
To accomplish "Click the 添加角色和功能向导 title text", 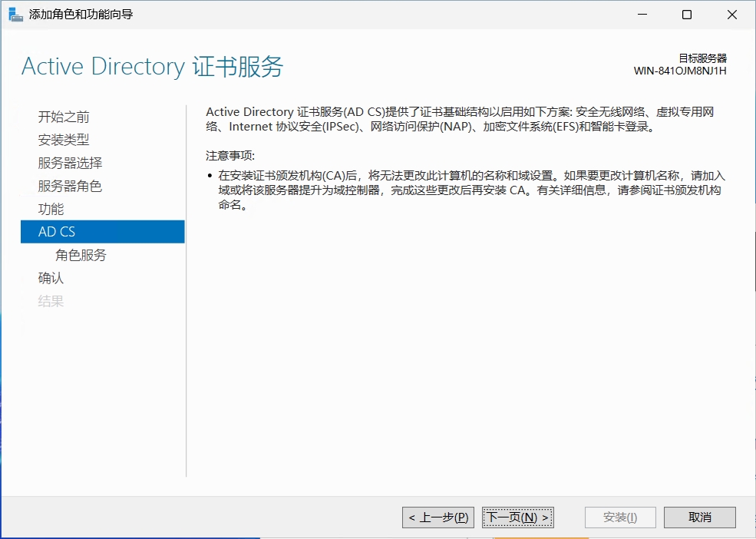I will [x=81, y=15].
